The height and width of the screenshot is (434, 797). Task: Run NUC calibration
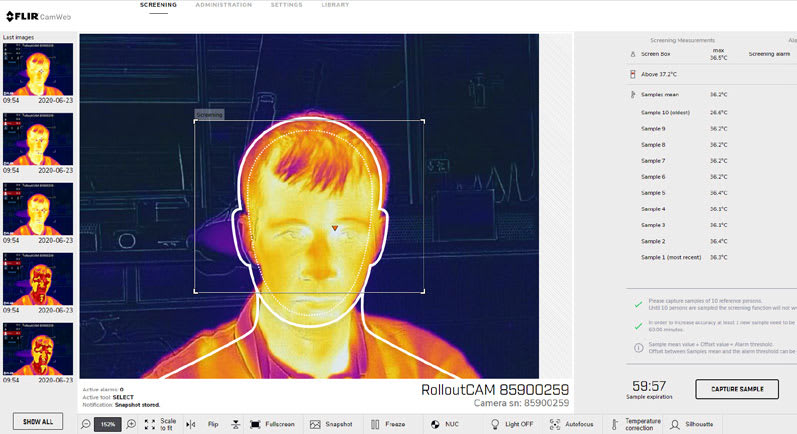[x=443, y=424]
